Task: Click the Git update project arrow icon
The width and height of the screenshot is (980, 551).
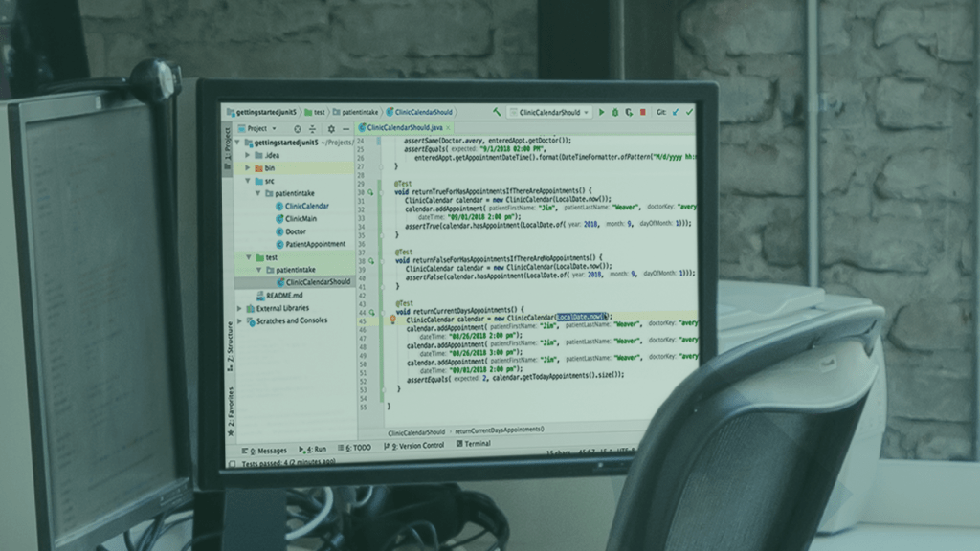Action: click(x=676, y=112)
